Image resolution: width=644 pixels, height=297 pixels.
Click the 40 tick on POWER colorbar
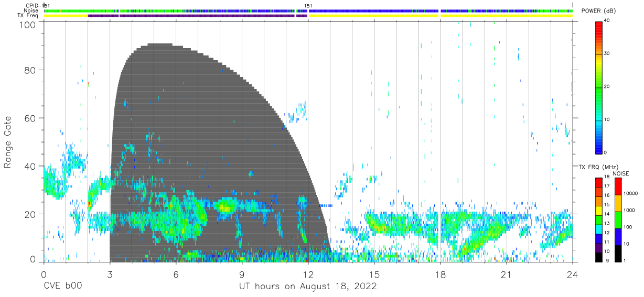(x=608, y=20)
